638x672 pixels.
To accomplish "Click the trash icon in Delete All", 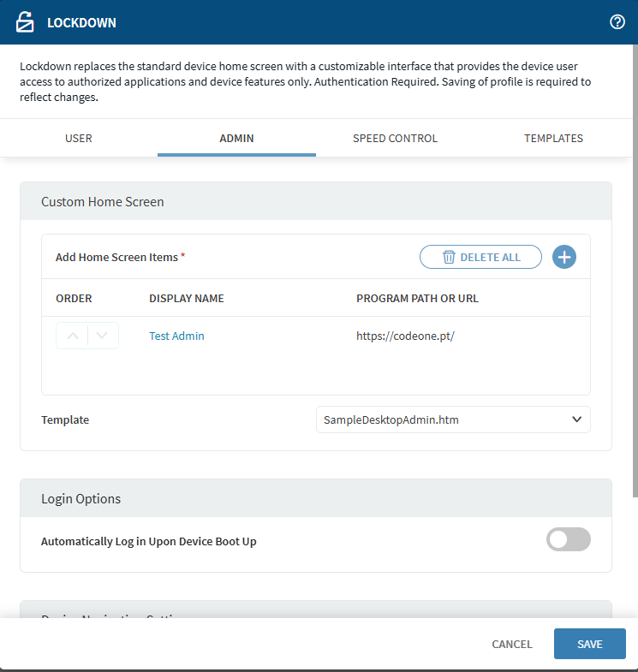I will 449,257.
